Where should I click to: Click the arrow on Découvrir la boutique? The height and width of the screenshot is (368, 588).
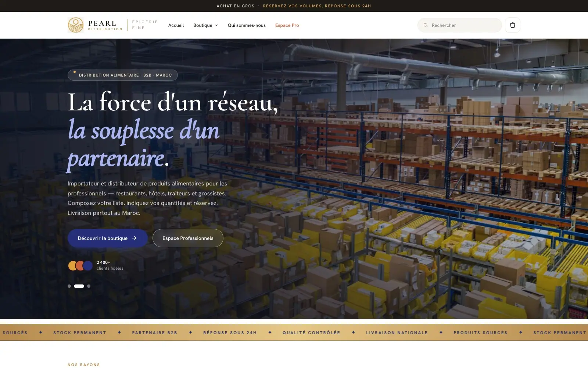[134, 238]
